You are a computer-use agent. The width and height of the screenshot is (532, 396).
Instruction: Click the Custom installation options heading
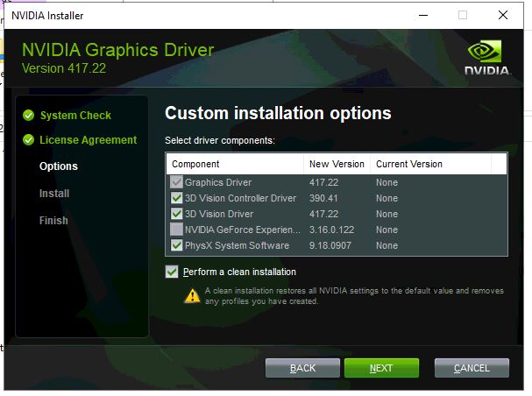[278, 113]
